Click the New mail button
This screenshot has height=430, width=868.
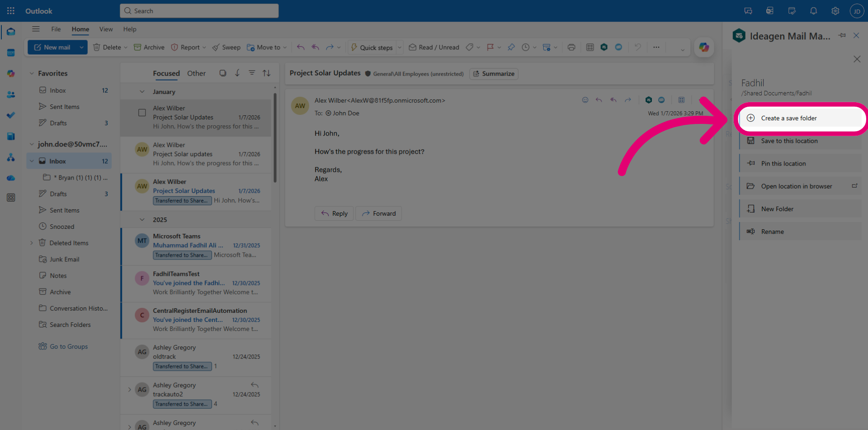point(52,47)
